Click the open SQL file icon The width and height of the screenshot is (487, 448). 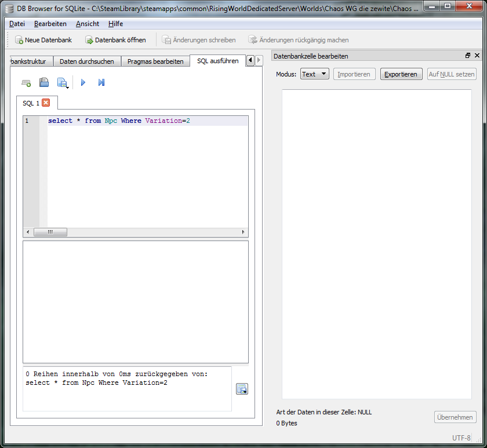[44, 83]
